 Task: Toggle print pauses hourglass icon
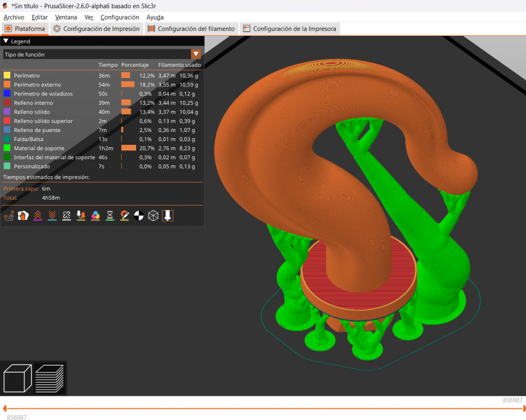[x=110, y=216]
